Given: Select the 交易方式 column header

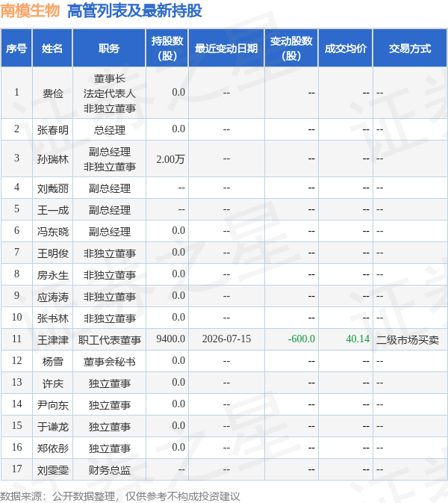Looking at the screenshot, I should [x=410, y=49].
